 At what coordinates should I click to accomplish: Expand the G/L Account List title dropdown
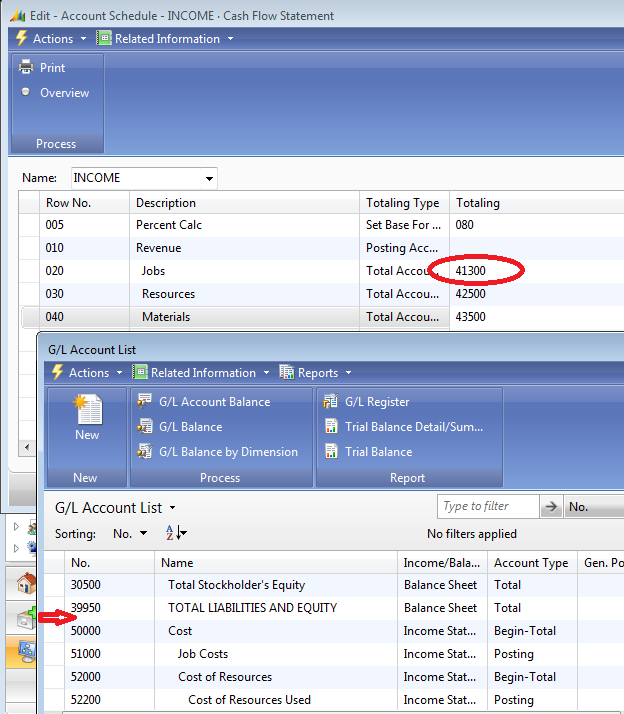click(x=173, y=508)
